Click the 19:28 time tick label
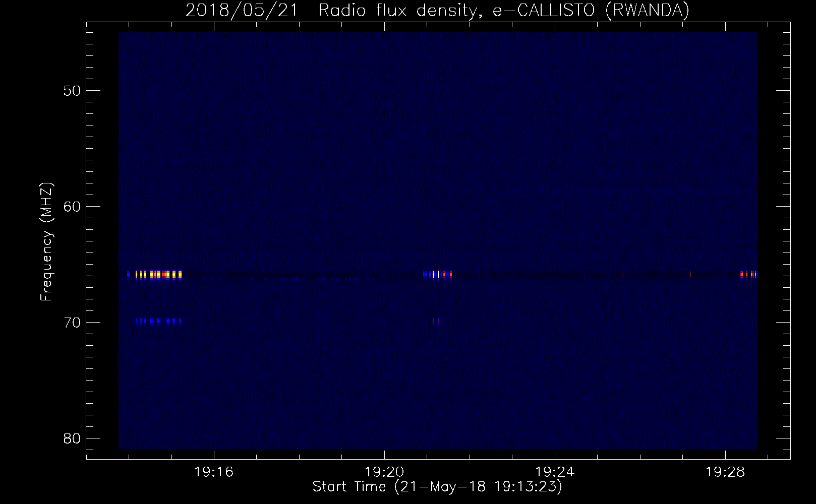The image size is (816, 504). [x=725, y=472]
